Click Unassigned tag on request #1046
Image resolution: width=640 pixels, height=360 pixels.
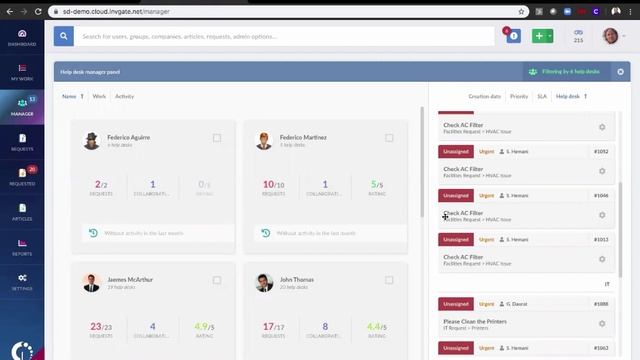pos(456,196)
